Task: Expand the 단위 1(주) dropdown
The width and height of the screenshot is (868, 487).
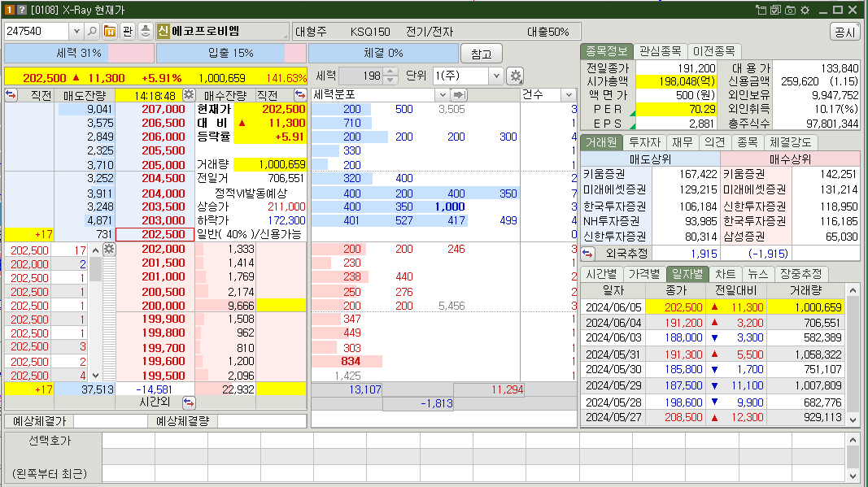Action: pyautogui.click(x=496, y=76)
